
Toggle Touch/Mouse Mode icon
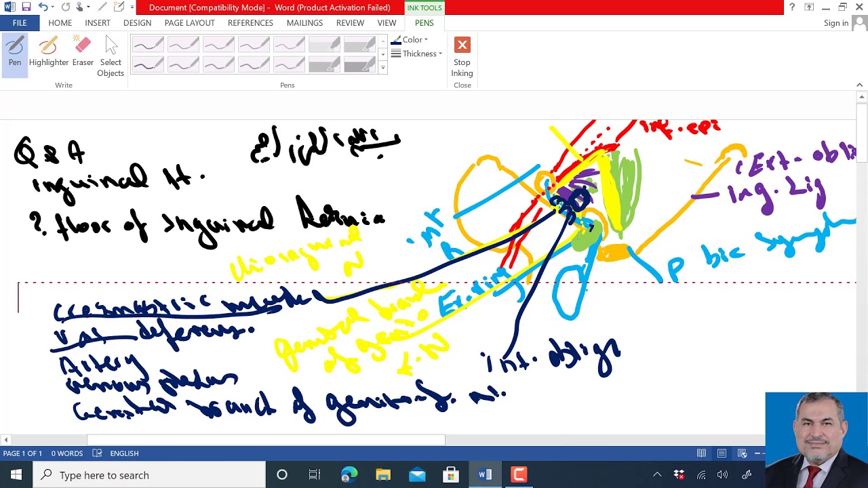[x=79, y=7]
